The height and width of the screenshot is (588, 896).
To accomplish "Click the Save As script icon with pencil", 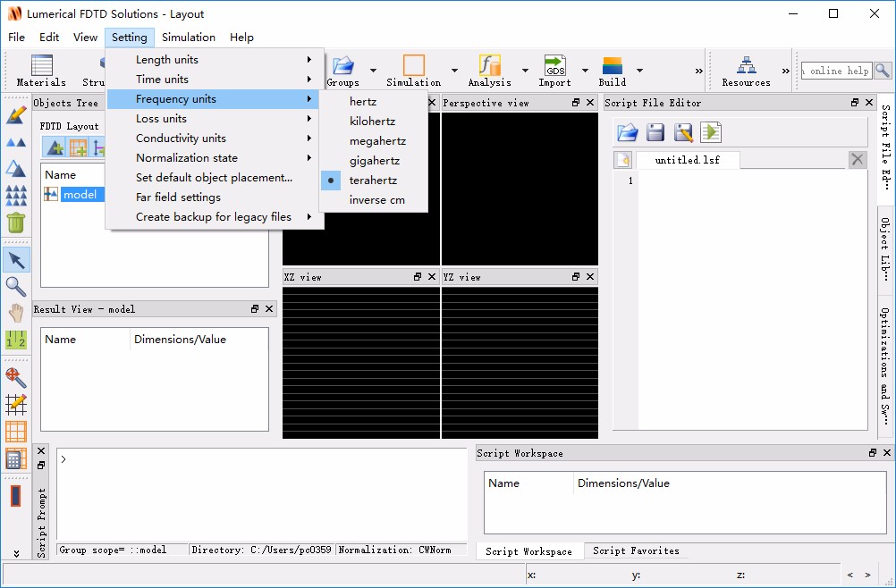I will point(683,133).
